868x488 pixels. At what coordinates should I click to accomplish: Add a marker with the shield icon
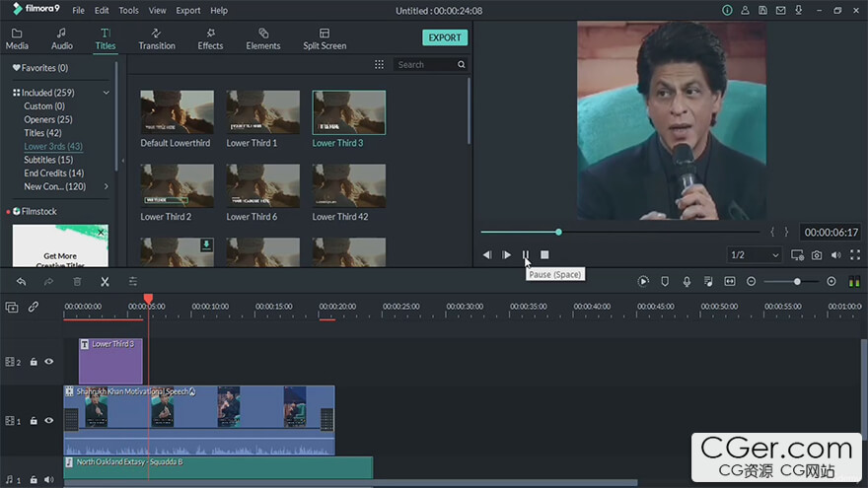665,282
